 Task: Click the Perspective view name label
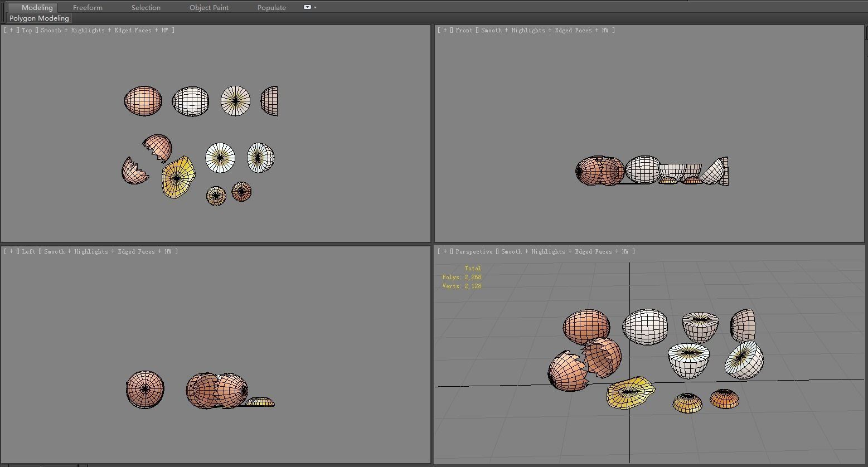[474, 252]
